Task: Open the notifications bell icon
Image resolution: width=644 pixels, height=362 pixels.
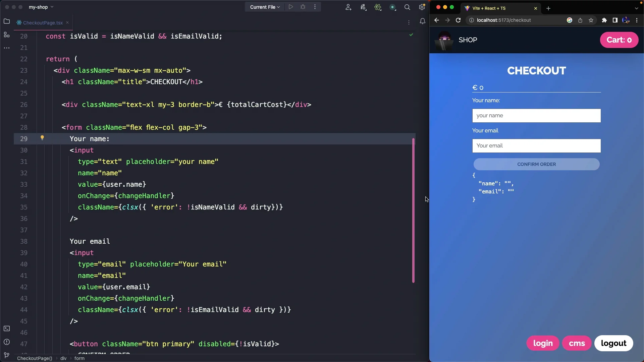Action: click(x=422, y=21)
